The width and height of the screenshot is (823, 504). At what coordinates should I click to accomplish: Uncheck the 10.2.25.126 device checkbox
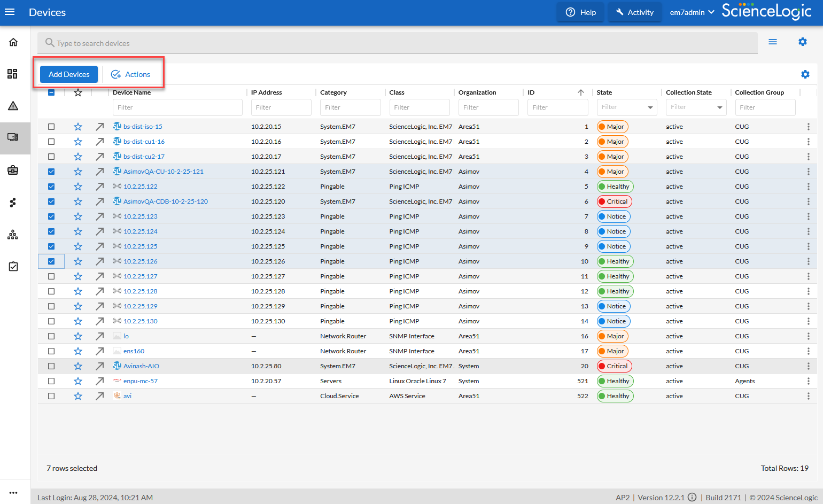tap(51, 261)
